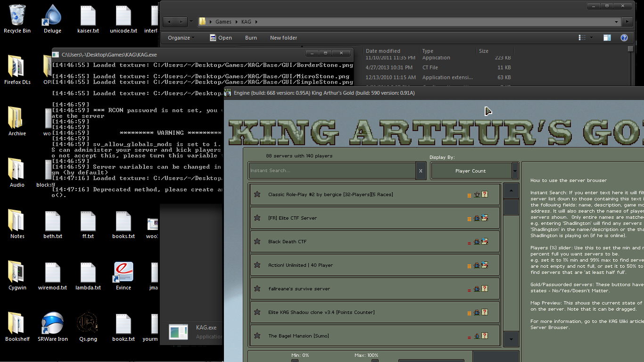The image size is (644, 362).
Task: Star the Elite KAG Shadow clone server
Action: (257, 312)
